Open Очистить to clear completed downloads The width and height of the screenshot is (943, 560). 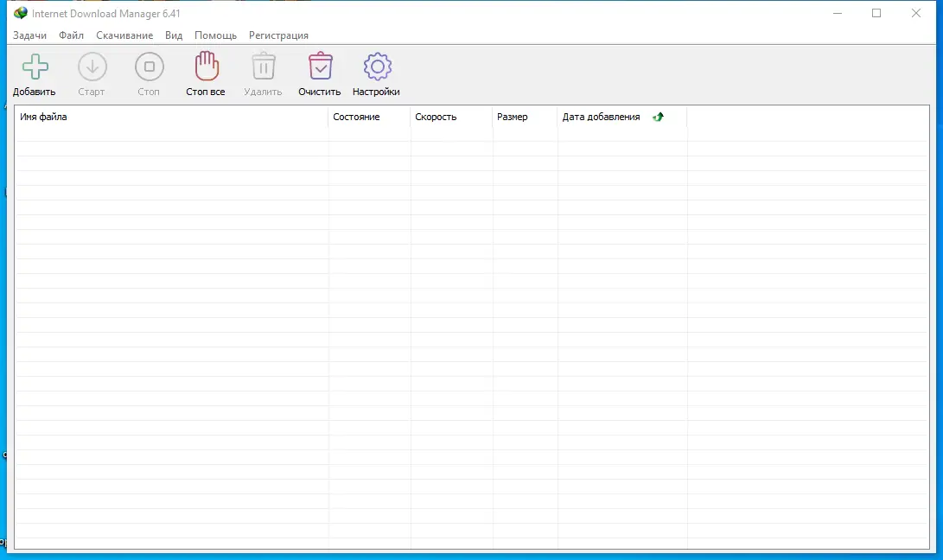point(319,73)
